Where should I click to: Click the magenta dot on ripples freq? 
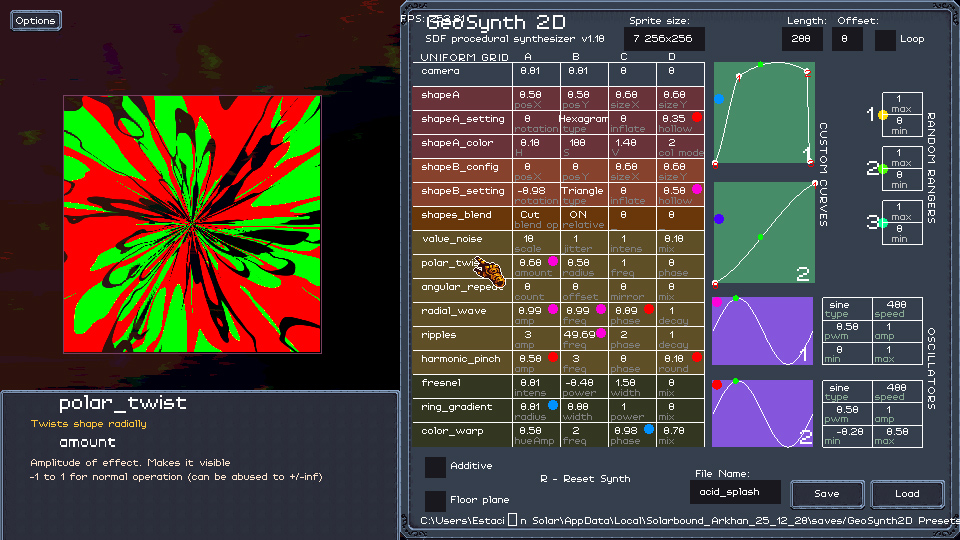click(x=601, y=333)
